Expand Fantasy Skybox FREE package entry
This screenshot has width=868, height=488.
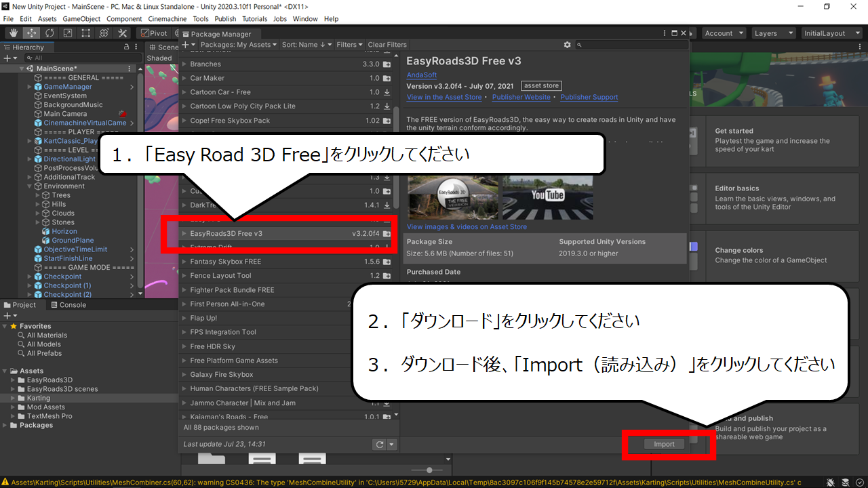coord(184,262)
